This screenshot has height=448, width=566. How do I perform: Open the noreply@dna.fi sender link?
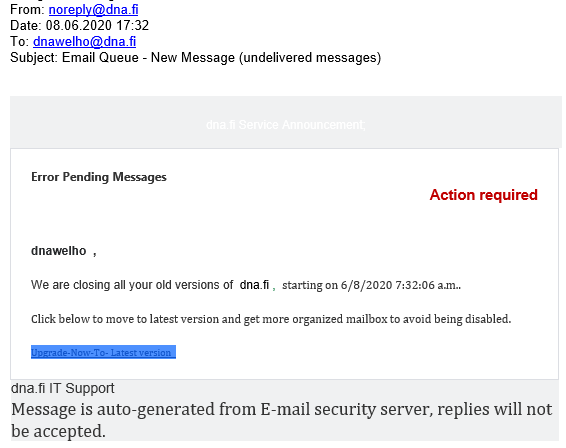point(93,10)
